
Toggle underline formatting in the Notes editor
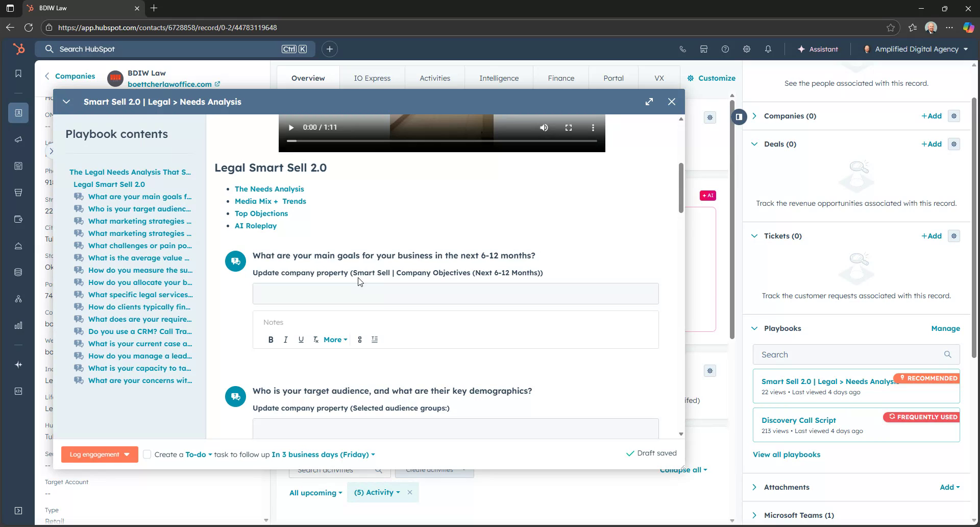click(301, 339)
